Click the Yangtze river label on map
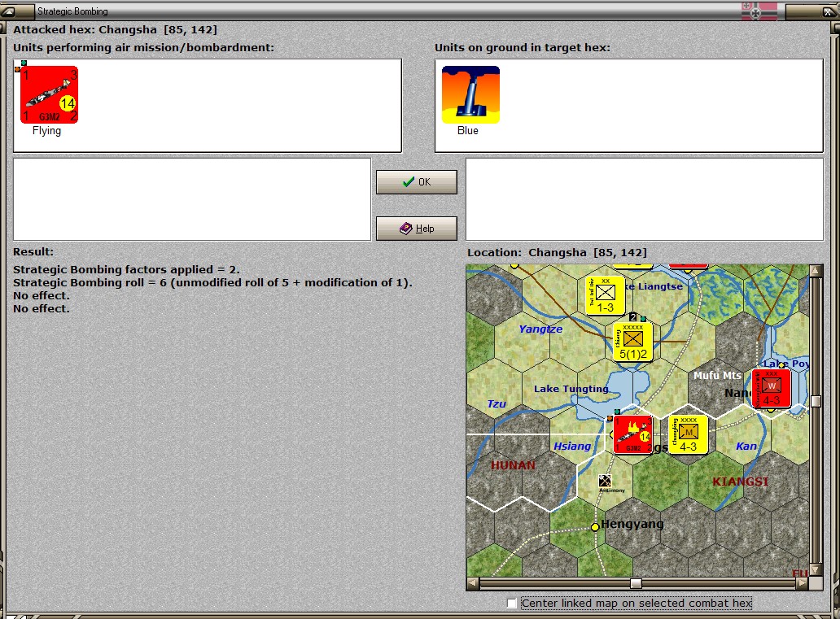The height and width of the screenshot is (619, 840). coord(540,329)
